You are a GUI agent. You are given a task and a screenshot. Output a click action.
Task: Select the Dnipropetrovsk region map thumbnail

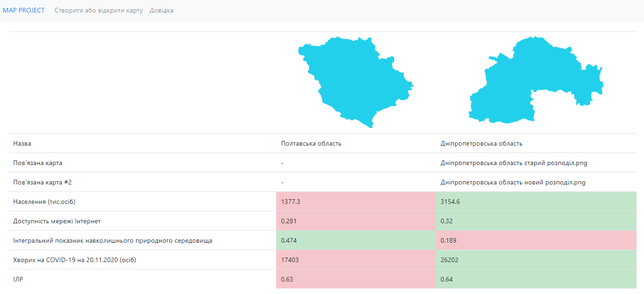pos(536,80)
